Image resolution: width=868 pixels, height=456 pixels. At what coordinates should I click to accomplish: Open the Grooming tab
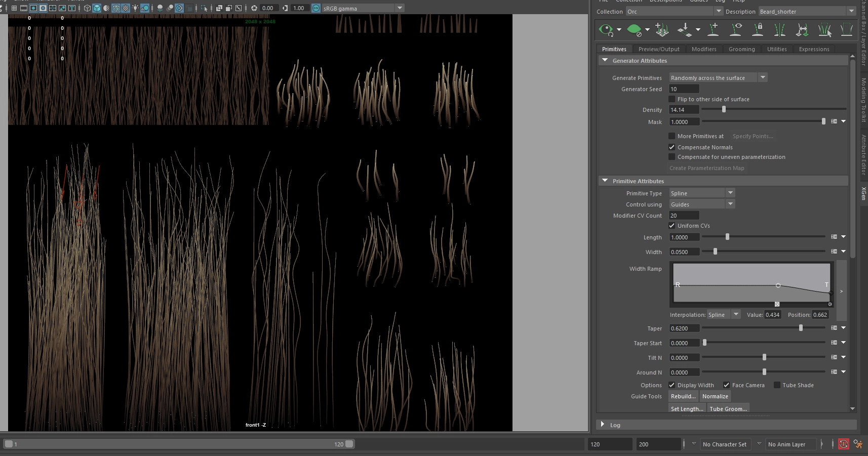coord(741,49)
